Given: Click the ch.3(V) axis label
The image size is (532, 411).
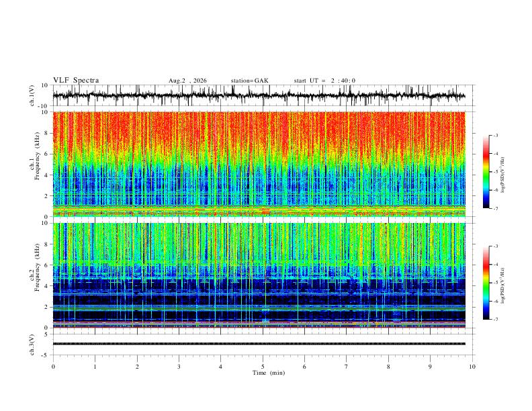Looking at the screenshot, I should click(32, 345).
